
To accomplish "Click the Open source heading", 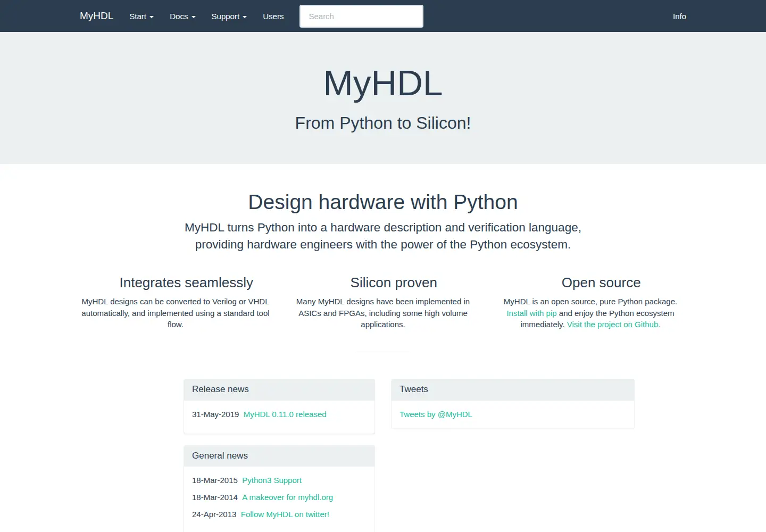I will [x=601, y=282].
